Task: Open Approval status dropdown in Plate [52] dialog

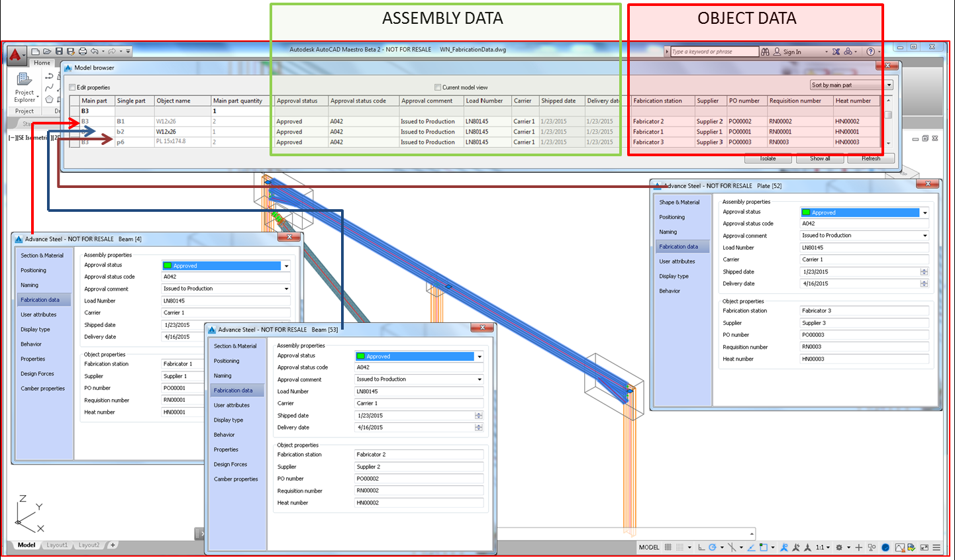Action: click(925, 212)
